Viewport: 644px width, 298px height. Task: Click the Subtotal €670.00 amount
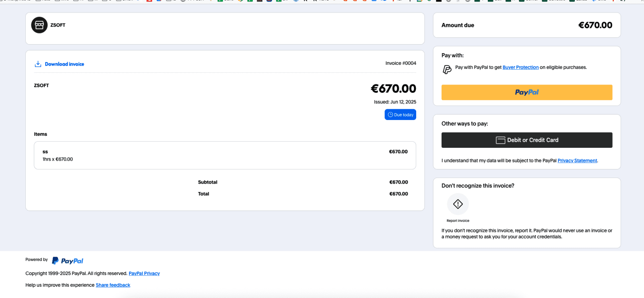(398, 182)
